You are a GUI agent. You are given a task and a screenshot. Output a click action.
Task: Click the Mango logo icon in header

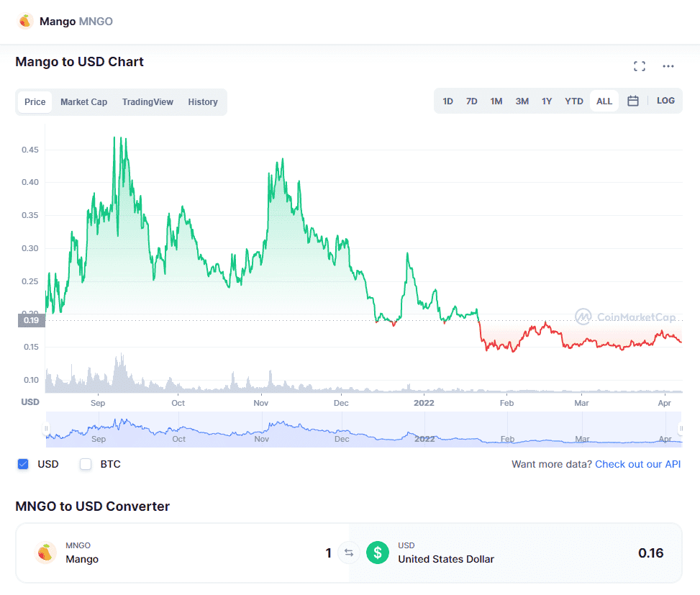point(25,21)
